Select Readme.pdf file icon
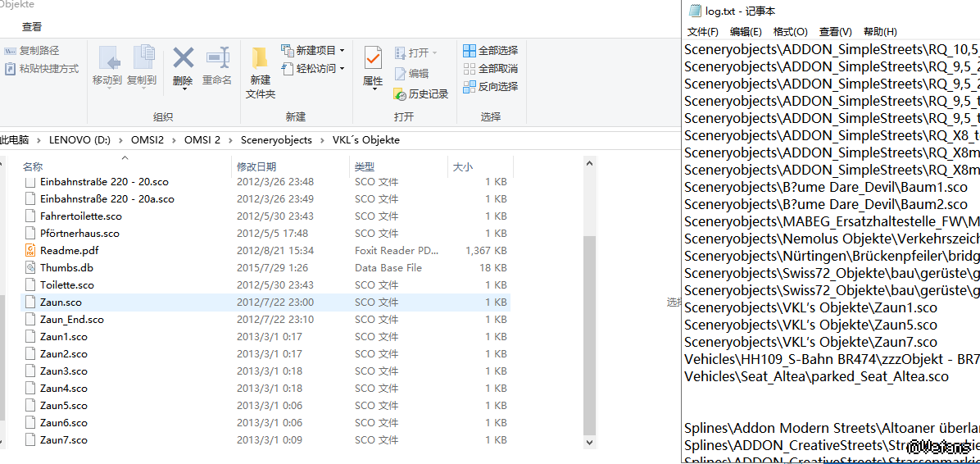Image resolution: width=980 pixels, height=464 pixels. point(30,251)
